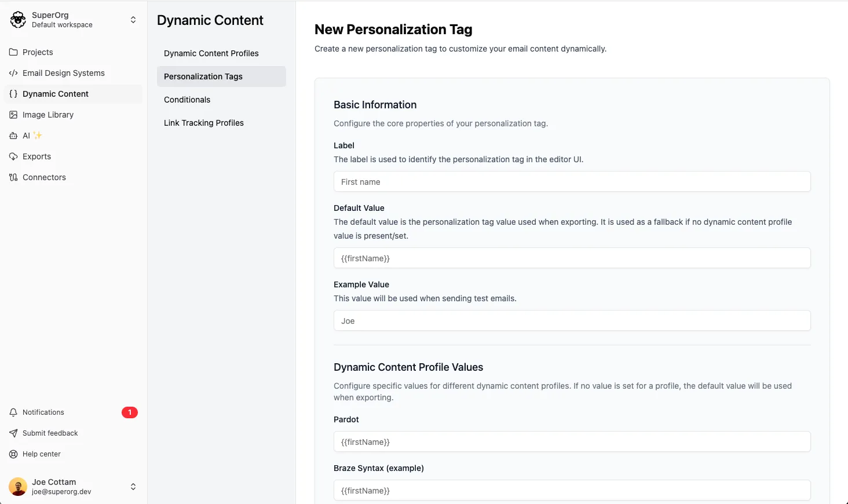The height and width of the screenshot is (504, 848).
Task: Switch to Dynamic Content Profiles
Action: click(211, 53)
